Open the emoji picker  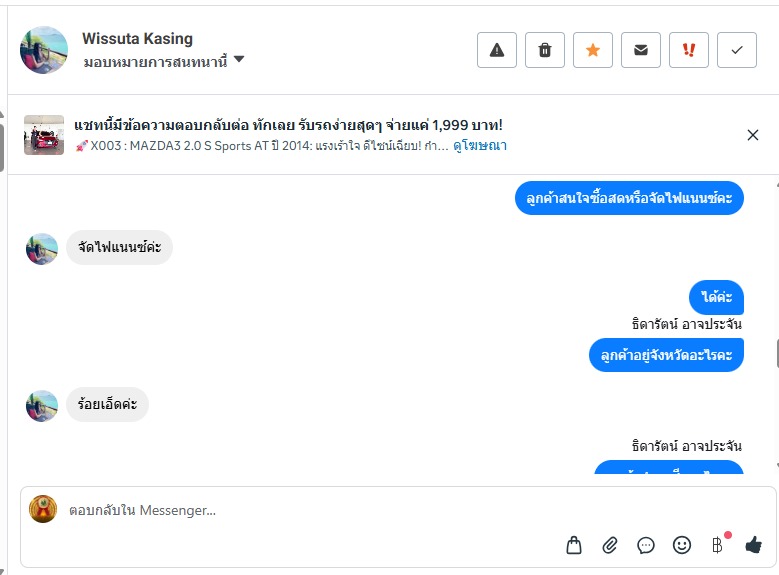pos(682,545)
